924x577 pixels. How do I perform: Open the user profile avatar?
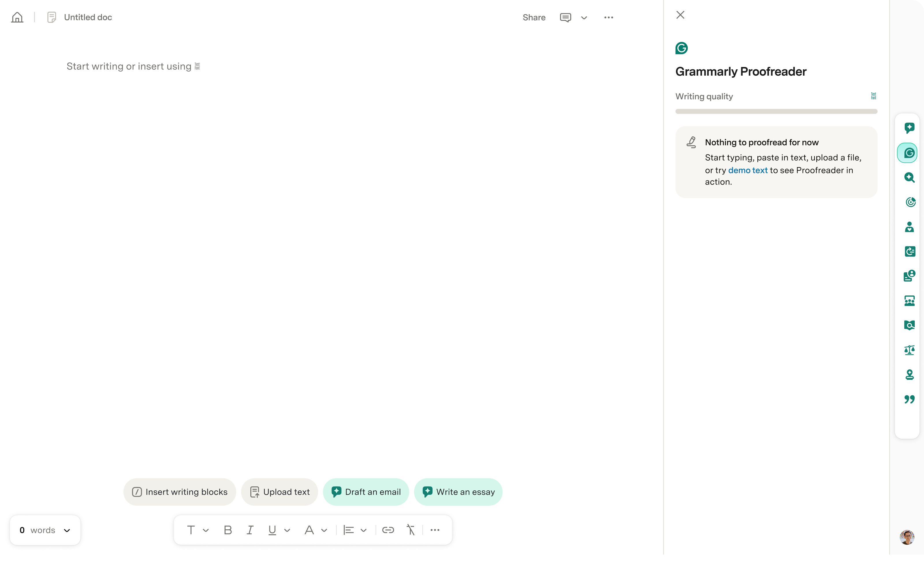pyautogui.click(x=907, y=537)
